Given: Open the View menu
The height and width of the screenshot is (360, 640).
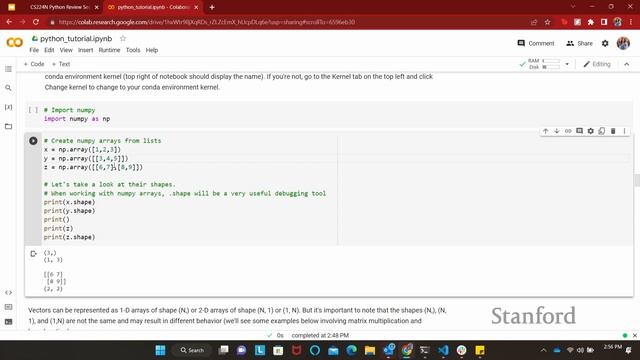Looking at the screenshot, I should click(66, 50).
